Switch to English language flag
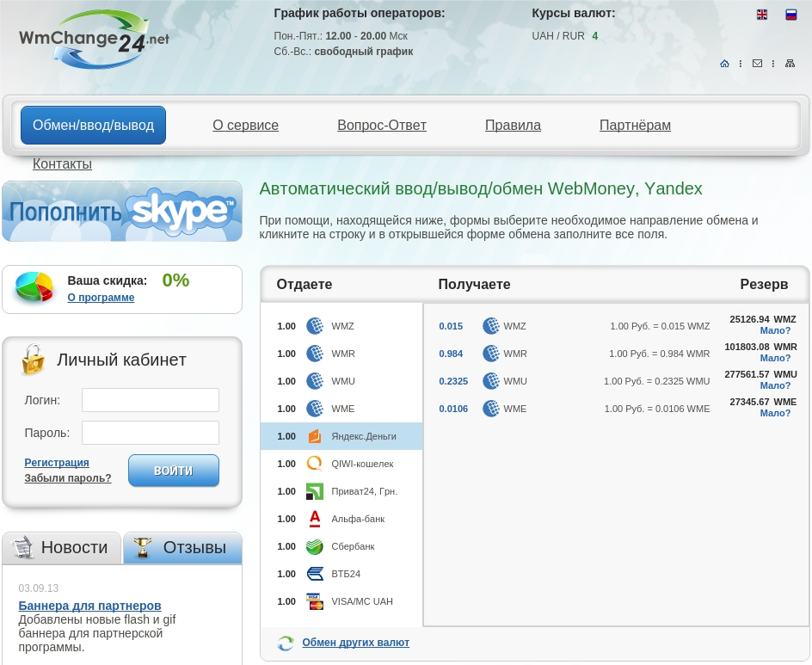The image size is (812, 665). pos(762,15)
